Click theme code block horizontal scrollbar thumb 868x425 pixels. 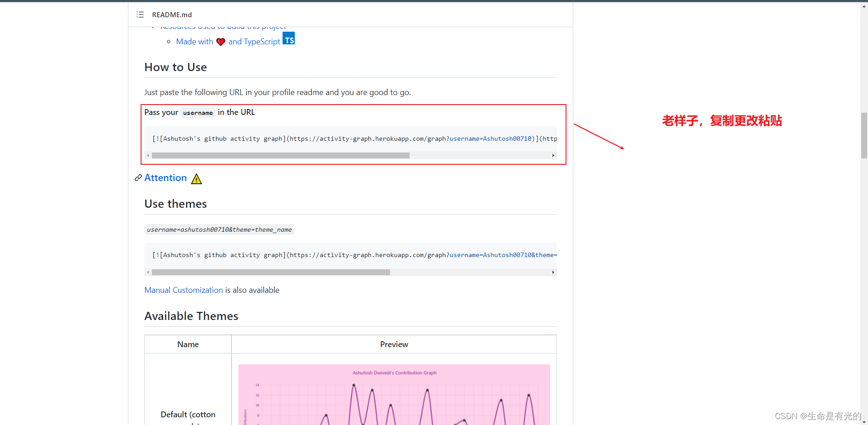[271, 272]
